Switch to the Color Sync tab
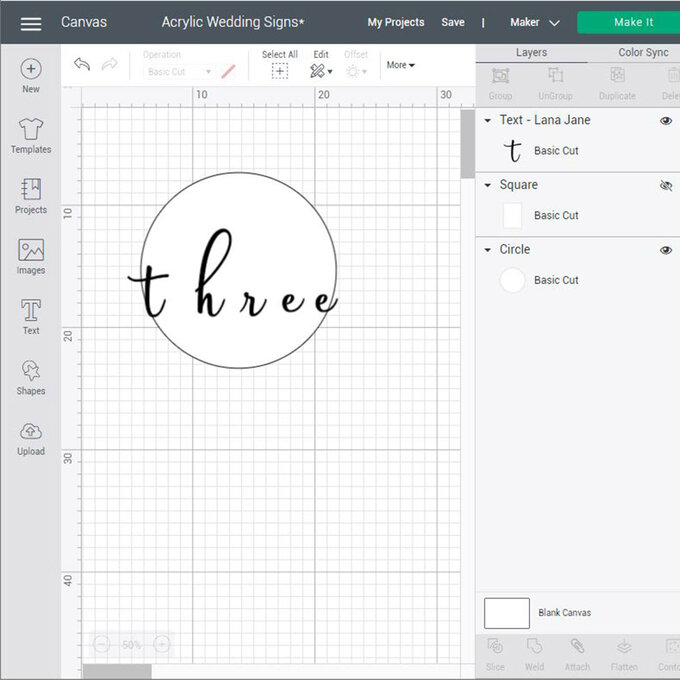The width and height of the screenshot is (680, 680). [x=643, y=52]
